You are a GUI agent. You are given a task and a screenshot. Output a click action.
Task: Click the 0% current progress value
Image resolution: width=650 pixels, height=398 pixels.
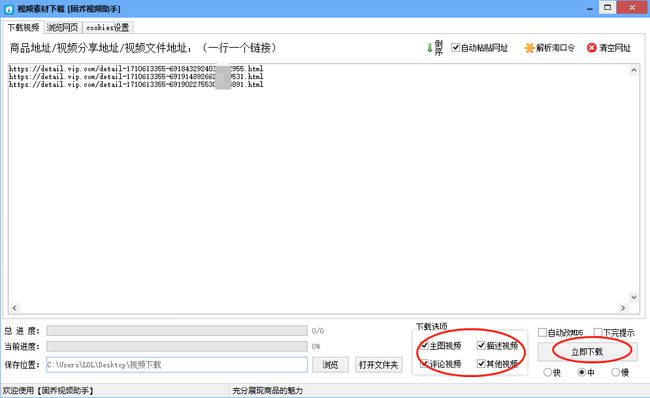(x=316, y=346)
